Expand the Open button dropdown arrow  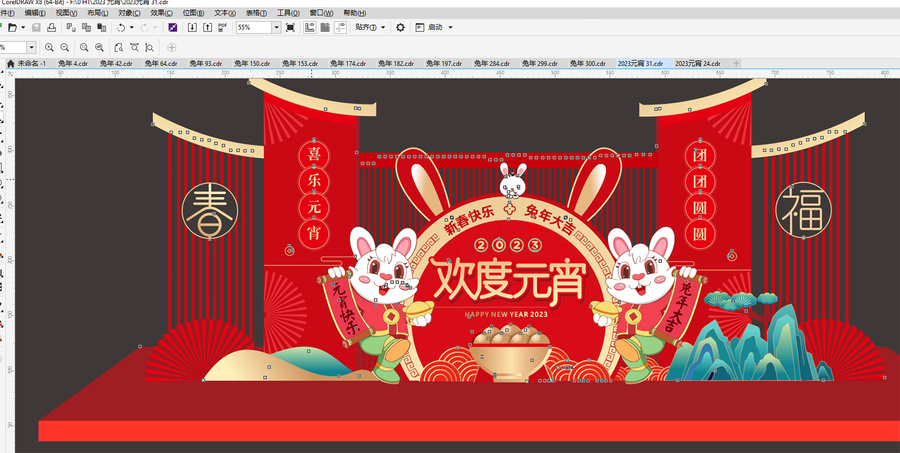click(x=23, y=27)
